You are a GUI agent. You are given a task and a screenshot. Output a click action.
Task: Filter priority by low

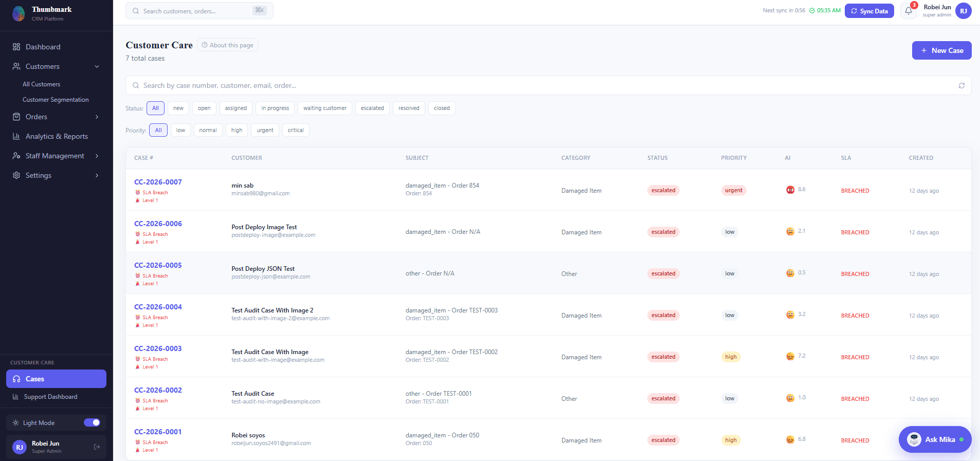(x=180, y=130)
